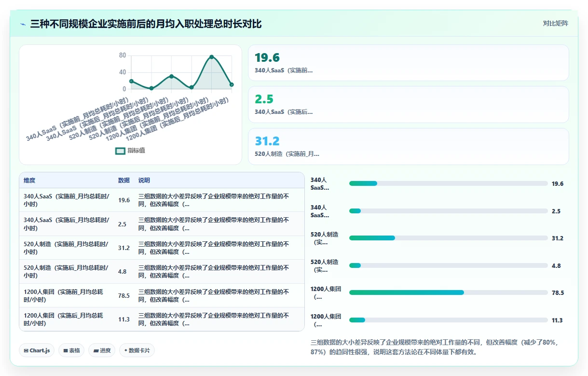Toggle the 指标值 chart legend
This screenshot has width=588, height=376.
pos(130,151)
